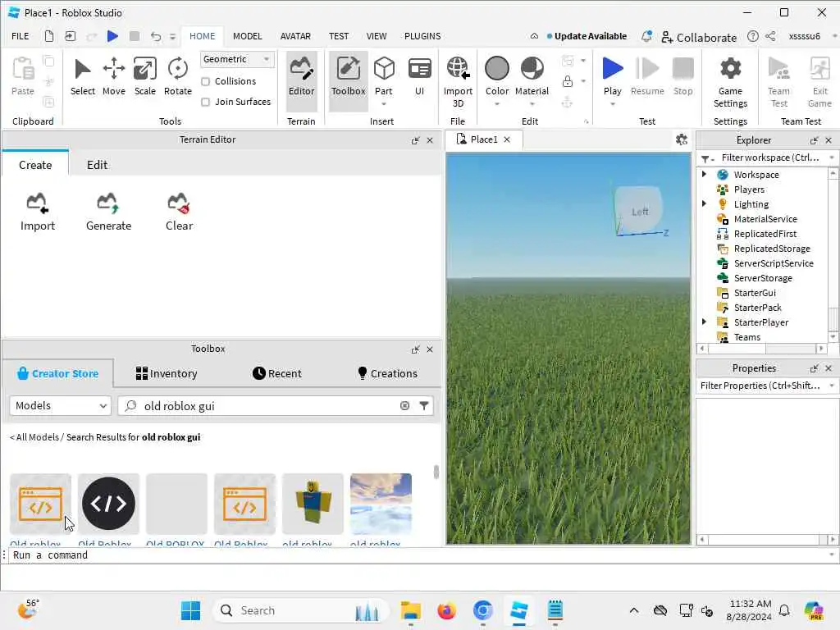The image size is (840, 630).
Task: Open the AVATAR ribbon tab
Action: click(295, 36)
